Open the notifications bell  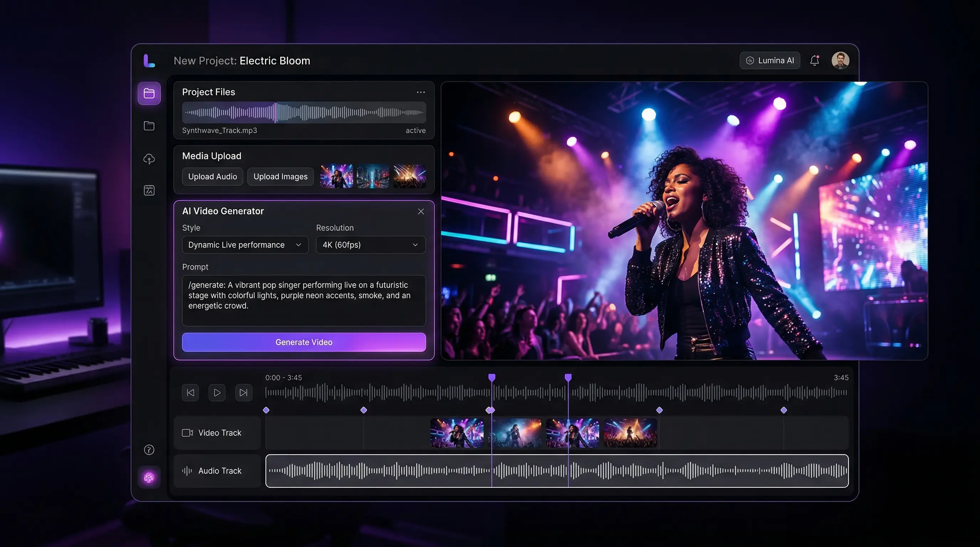(x=814, y=61)
